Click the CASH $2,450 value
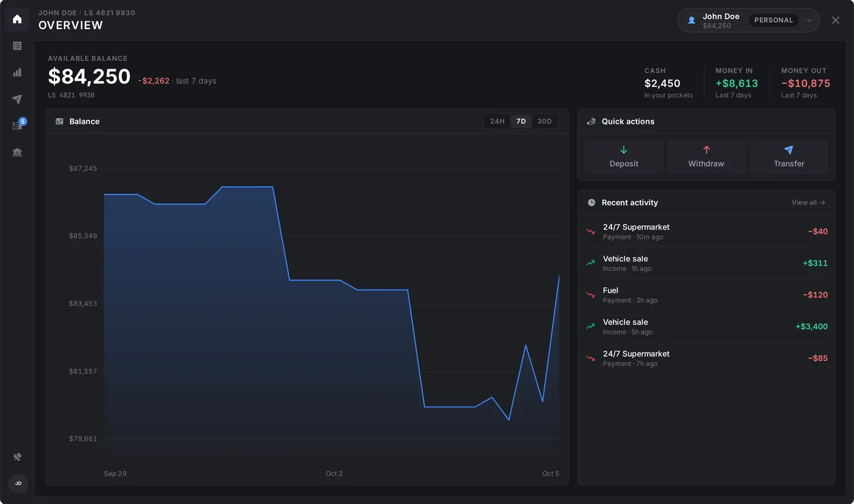 tap(662, 84)
